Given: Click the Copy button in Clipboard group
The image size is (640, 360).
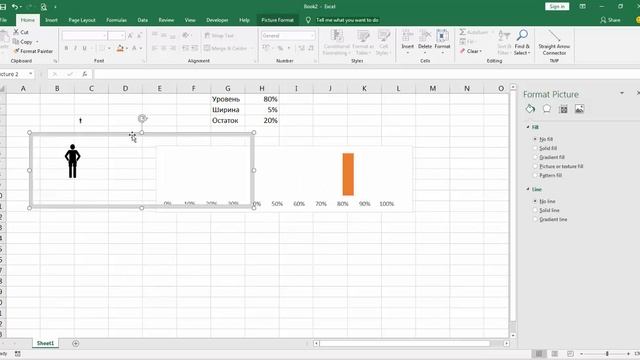Looking at the screenshot, I should point(23,42).
